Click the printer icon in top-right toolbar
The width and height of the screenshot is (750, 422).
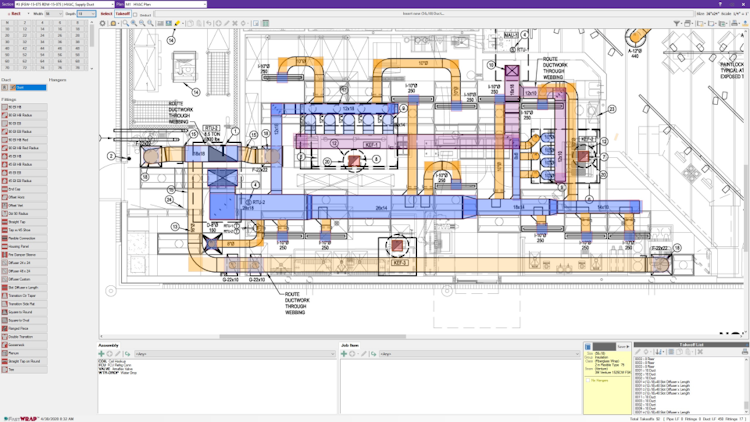(734, 23)
